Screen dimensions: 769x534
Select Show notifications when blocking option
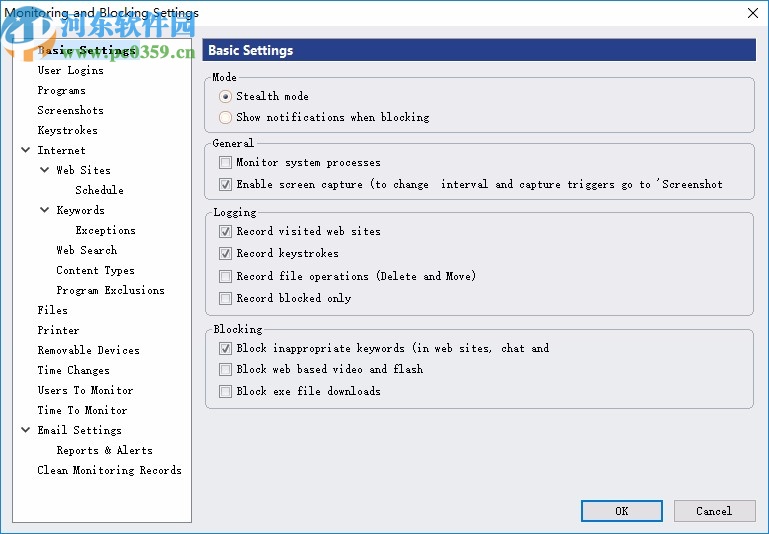point(225,117)
